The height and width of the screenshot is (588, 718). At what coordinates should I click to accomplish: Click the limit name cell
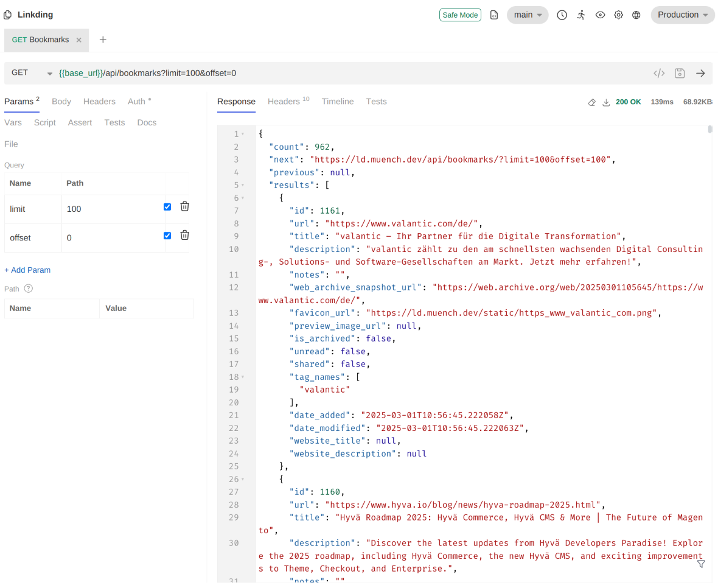click(33, 209)
